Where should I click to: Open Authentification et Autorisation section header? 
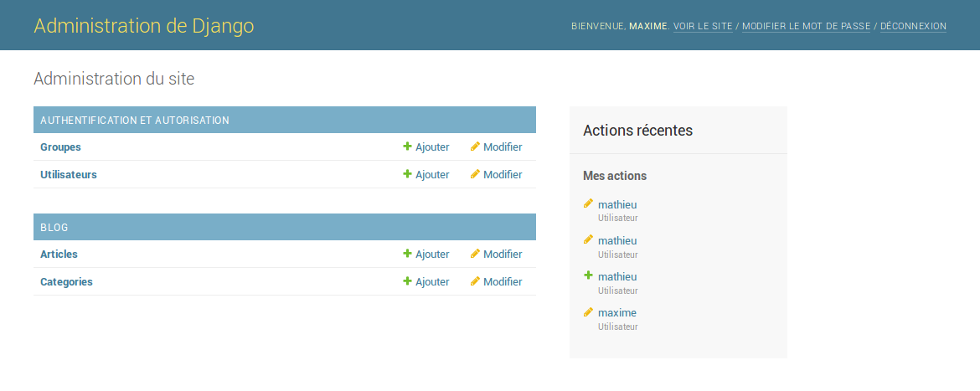[135, 120]
